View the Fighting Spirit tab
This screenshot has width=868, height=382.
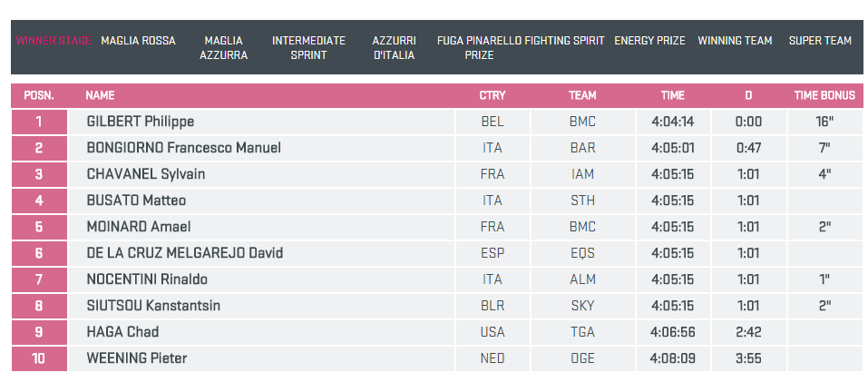click(x=564, y=41)
